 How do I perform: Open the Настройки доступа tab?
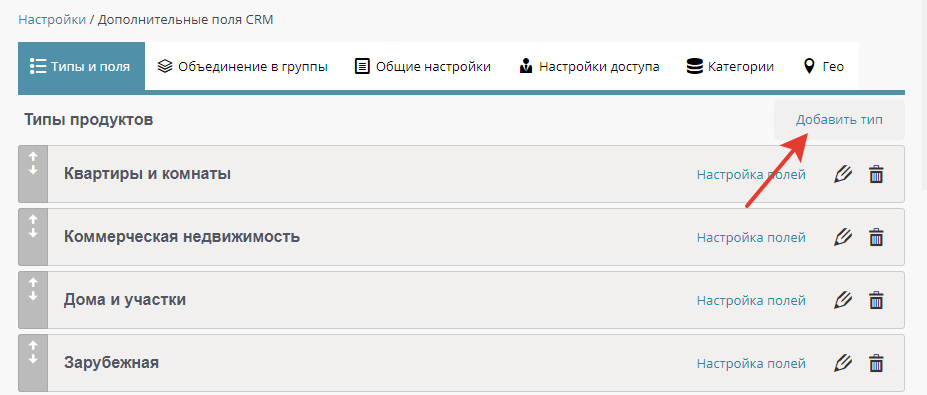click(x=589, y=66)
